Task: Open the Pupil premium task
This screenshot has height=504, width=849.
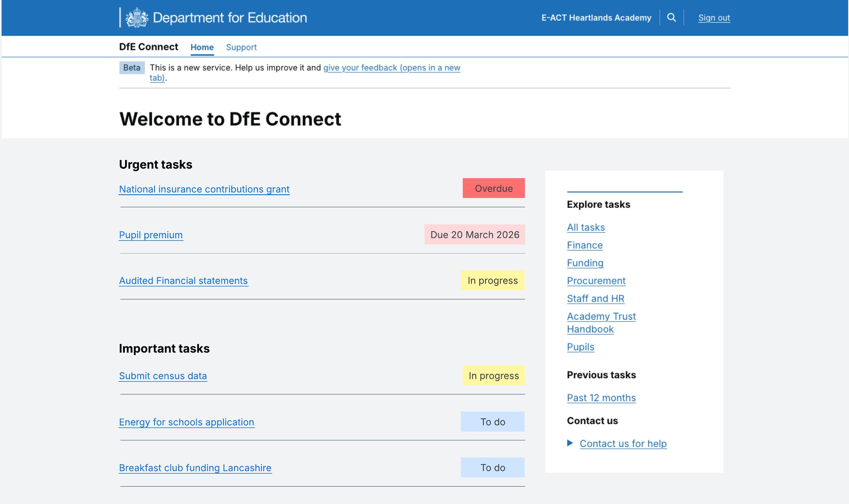Action: (x=150, y=235)
